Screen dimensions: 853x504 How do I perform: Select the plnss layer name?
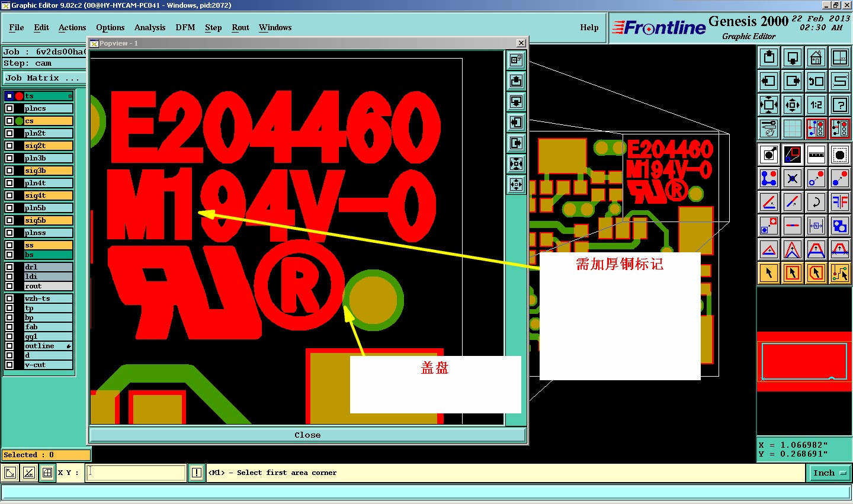coord(48,233)
